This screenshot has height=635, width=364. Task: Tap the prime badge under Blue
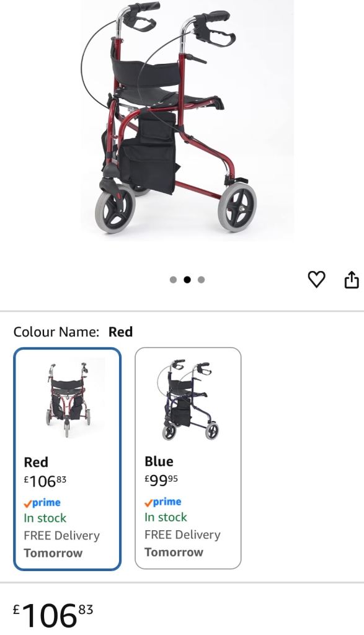coord(162,502)
